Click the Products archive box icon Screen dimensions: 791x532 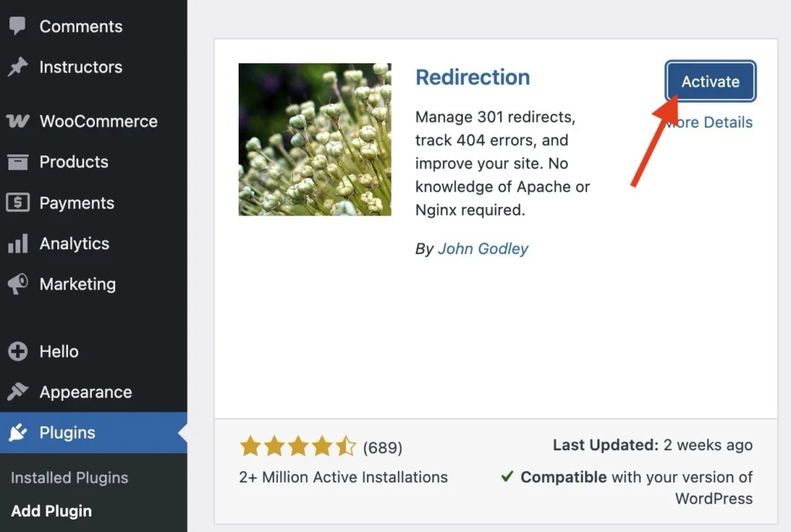pyautogui.click(x=18, y=162)
